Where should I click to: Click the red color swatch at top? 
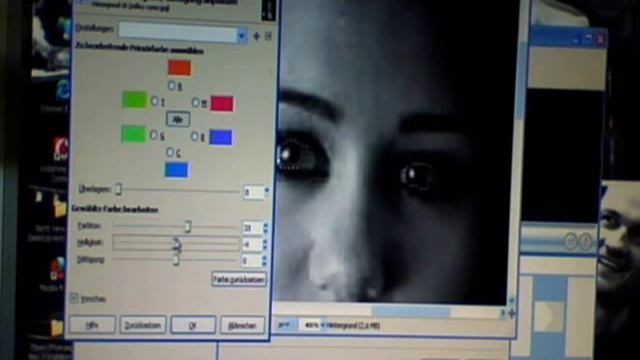(179, 68)
